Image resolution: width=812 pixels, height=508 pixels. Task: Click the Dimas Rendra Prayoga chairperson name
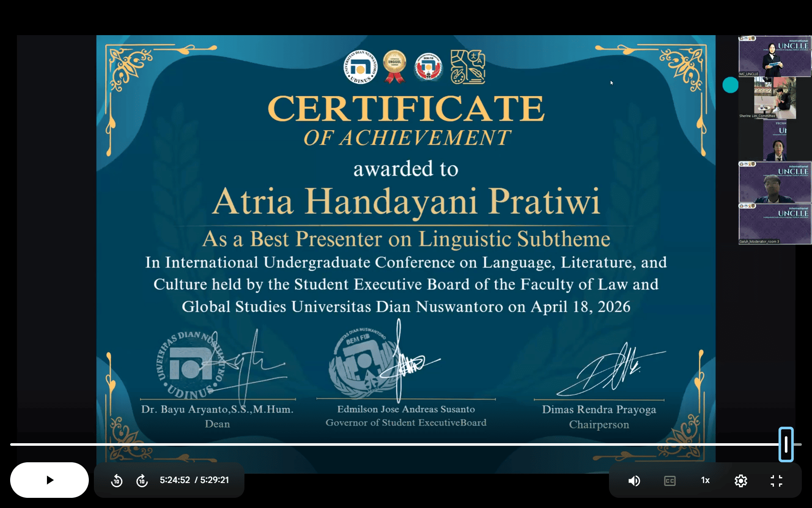[x=599, y=410]
